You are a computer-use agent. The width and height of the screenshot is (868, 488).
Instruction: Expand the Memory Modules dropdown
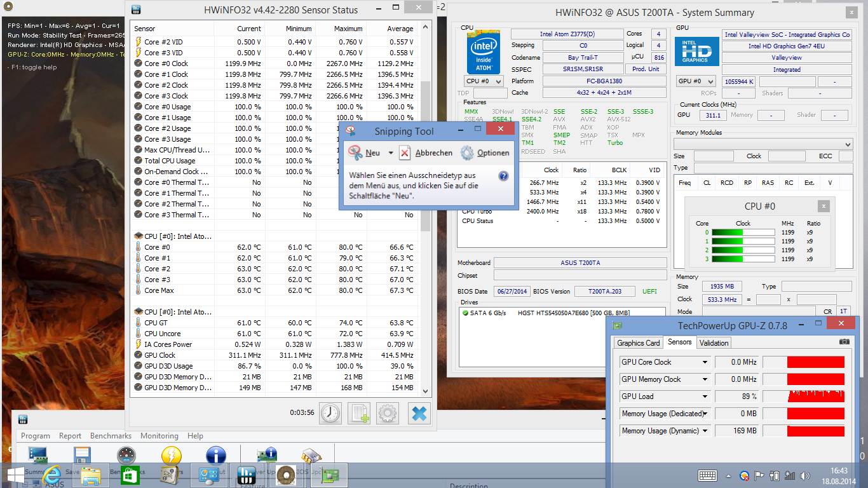pos(763,144)
